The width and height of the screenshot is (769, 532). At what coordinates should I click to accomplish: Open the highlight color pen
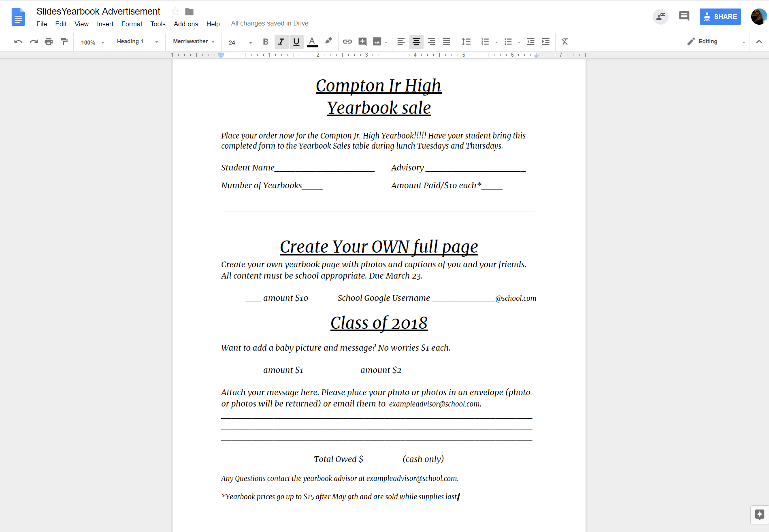coord(328,42)
